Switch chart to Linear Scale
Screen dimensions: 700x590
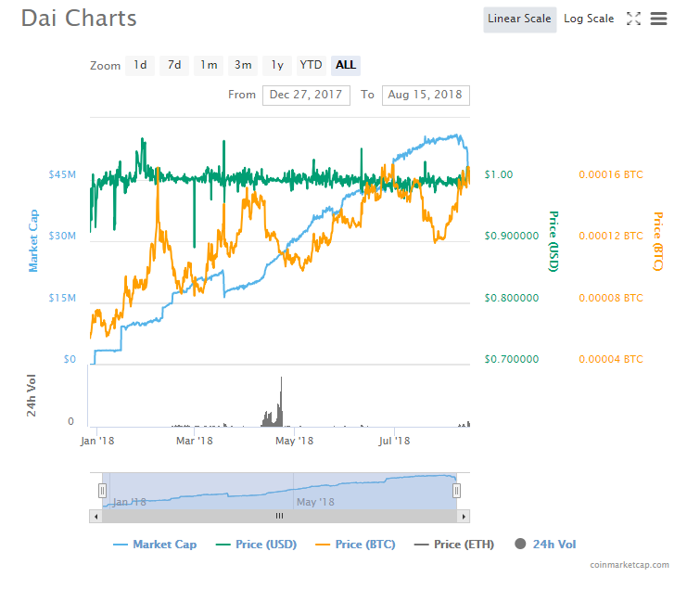pyautogui.click(x=519, y=19)
